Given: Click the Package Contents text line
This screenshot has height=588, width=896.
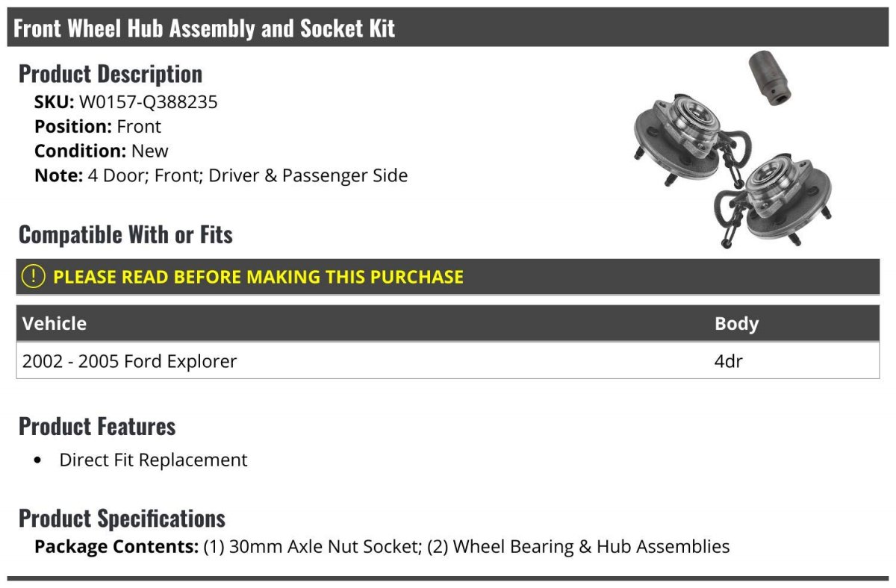Looking at the screenshot, I should tap(382, 546).
